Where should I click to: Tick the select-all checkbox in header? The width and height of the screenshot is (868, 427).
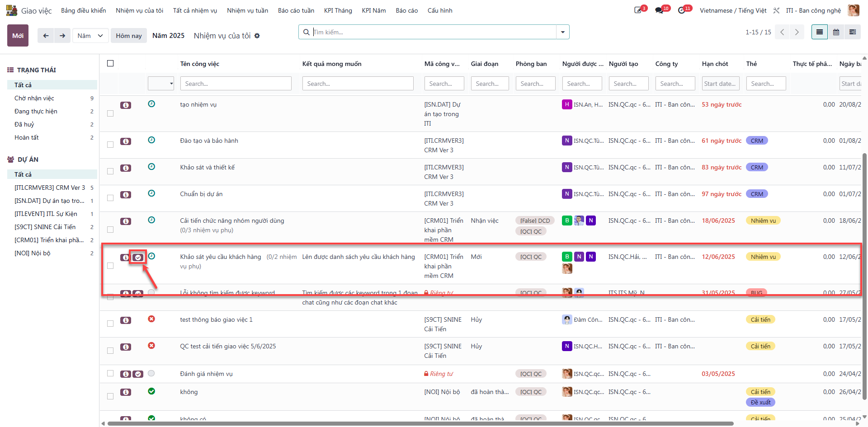110,63
